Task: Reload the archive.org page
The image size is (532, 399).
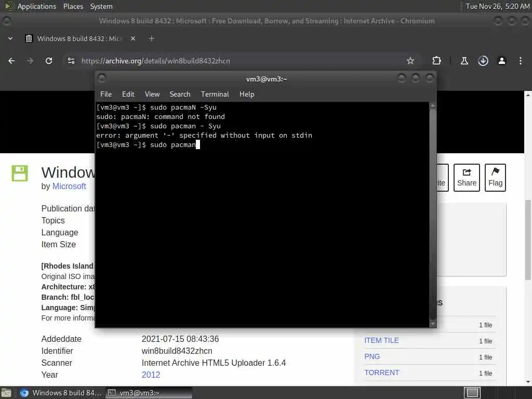Action: click(x=49, y=61)
